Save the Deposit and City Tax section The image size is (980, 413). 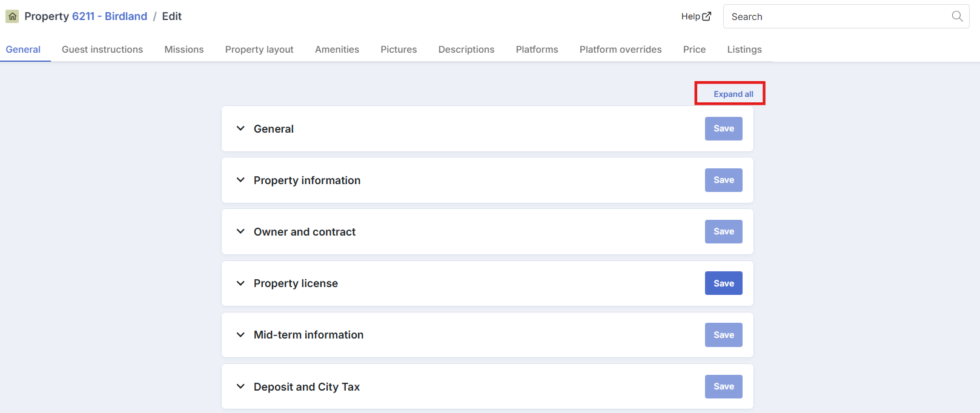click(724, 386)
